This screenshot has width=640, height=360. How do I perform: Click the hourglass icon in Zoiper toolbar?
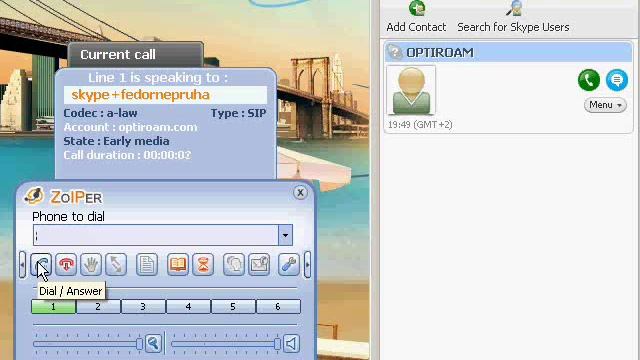[x=203, y=264]
